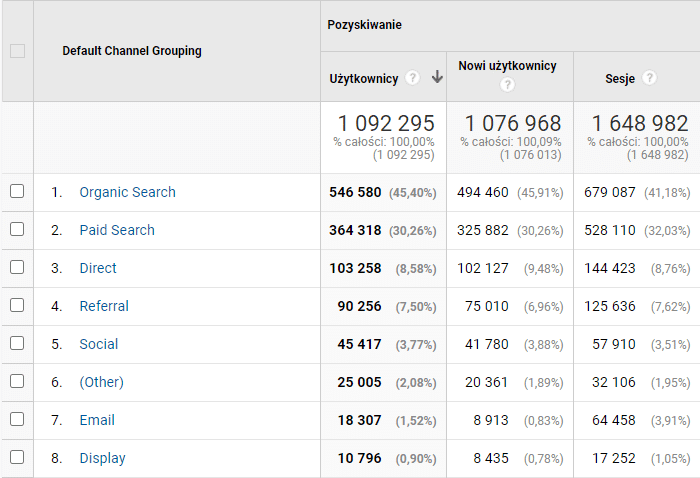Select Direct new users 102 127
Viewport: 700px width, 478px height.
[483, 268]
